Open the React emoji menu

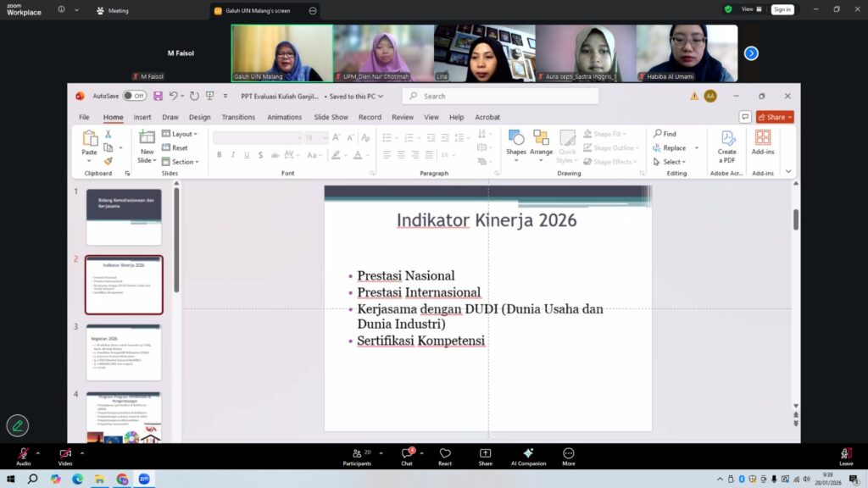click(x=445, y=454)
